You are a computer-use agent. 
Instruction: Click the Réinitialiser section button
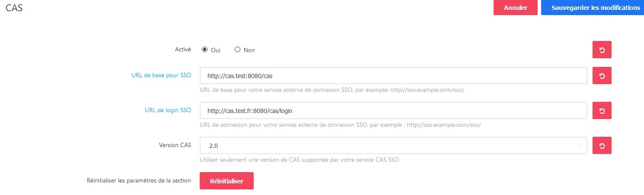click(x=226, y=181)
